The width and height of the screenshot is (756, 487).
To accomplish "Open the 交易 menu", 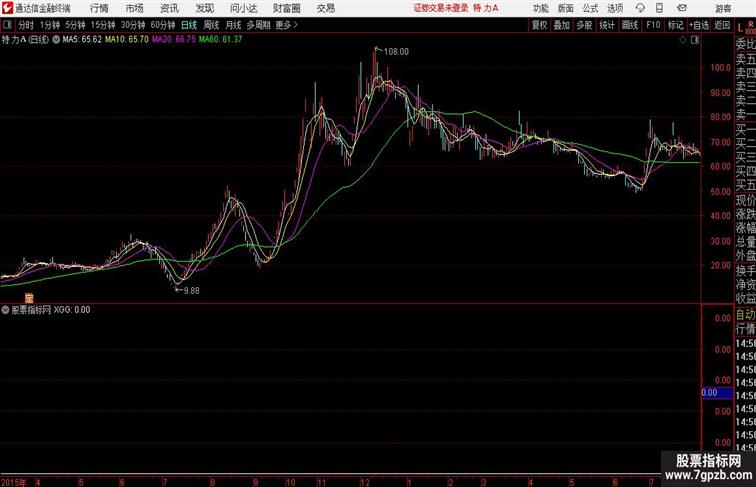I will pyautogui.click(x=325, y=8).
